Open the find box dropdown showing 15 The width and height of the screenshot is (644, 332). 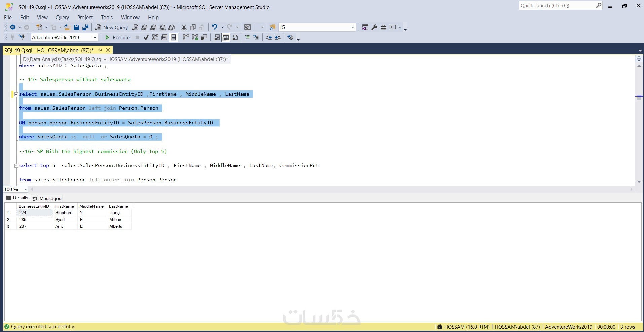[353, 27]
